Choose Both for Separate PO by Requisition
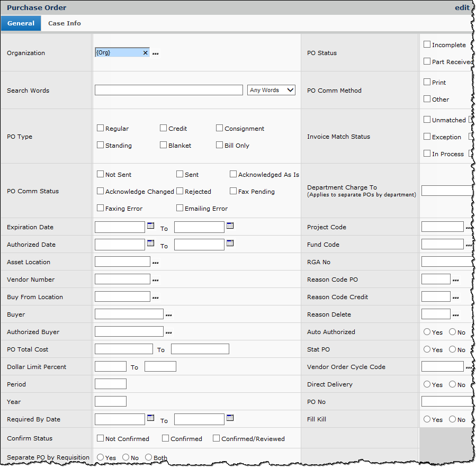This screenshot has width=476, height=468. pos(148,457)
